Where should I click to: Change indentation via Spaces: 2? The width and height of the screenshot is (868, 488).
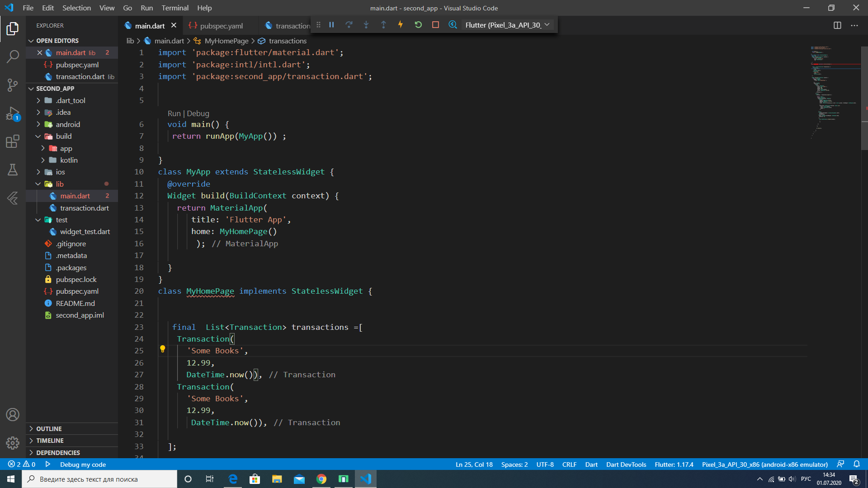tap(514, 464)
